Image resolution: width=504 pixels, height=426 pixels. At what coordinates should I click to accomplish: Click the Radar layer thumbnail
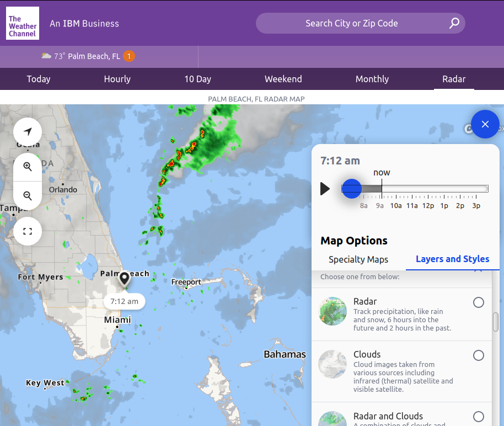333,311
